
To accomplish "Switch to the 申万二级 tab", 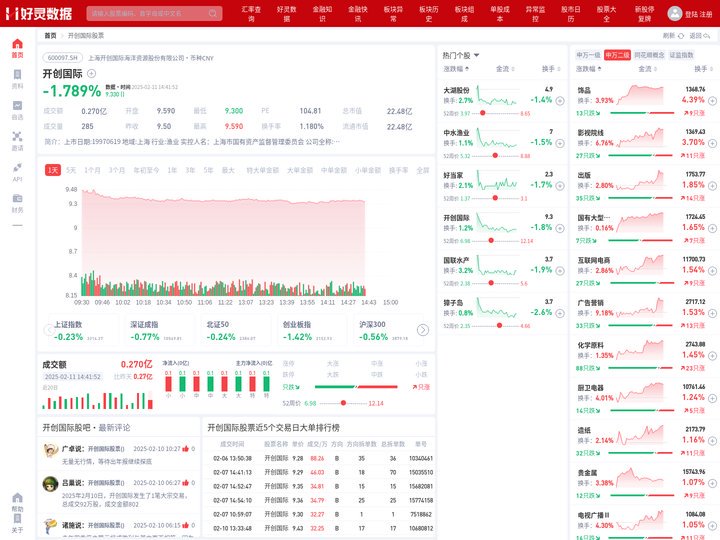I will coord(617,55).
